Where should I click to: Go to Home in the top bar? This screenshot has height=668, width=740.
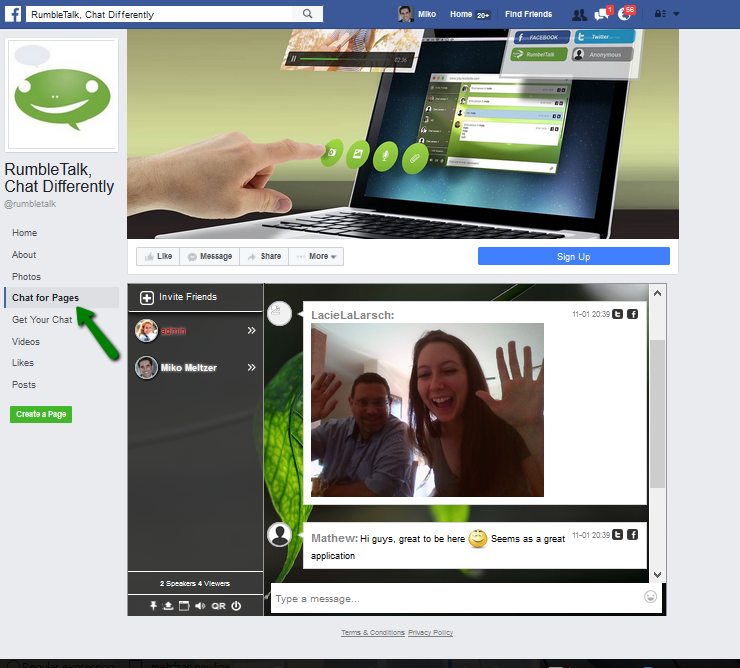[461, 14]
